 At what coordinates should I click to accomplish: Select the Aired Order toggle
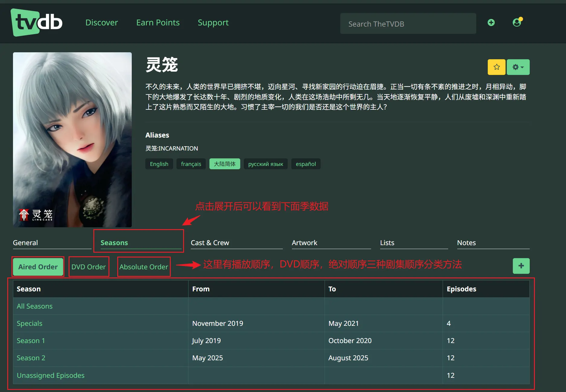tap(38, 267)
